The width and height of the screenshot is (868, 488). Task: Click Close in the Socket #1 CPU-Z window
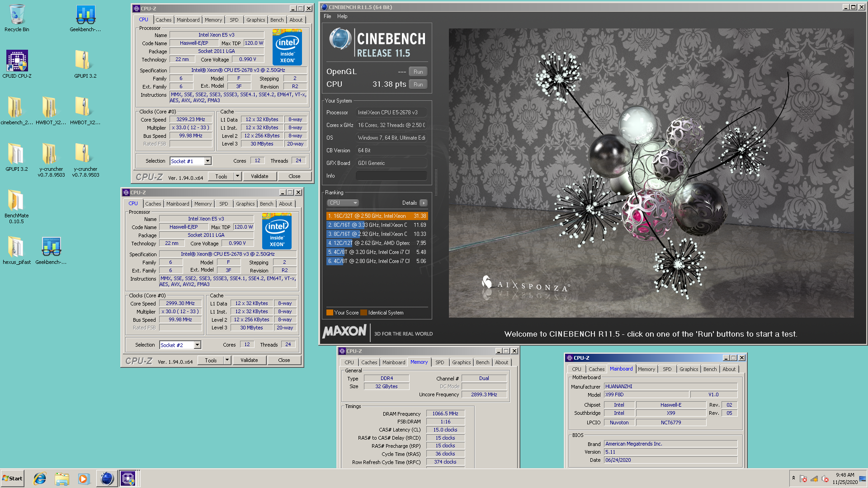(294, 176)
